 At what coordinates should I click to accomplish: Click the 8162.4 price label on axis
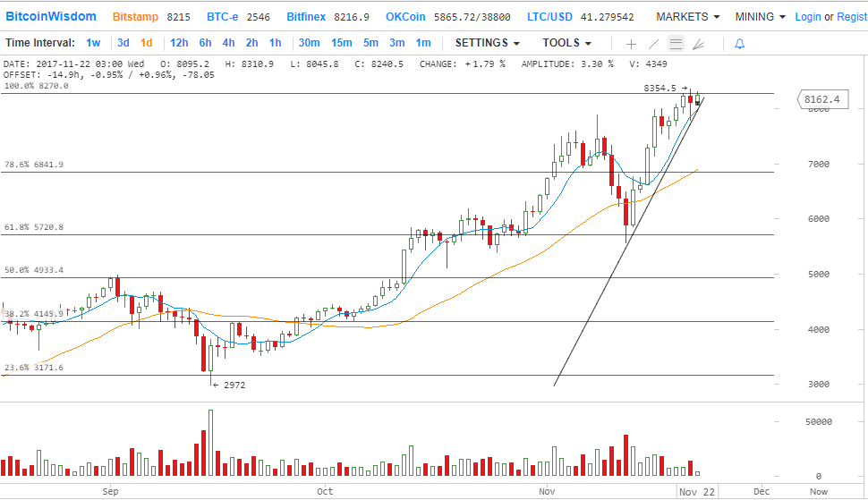point(821,99)
